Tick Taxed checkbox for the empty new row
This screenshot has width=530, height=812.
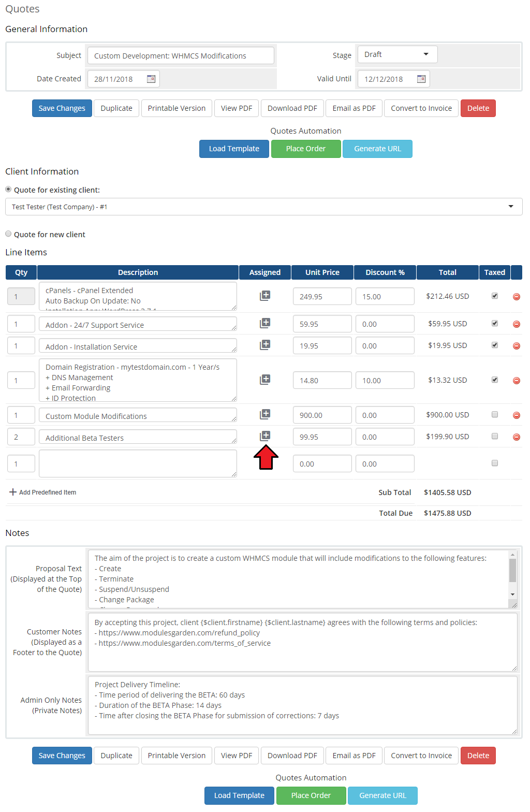[495, 463]
